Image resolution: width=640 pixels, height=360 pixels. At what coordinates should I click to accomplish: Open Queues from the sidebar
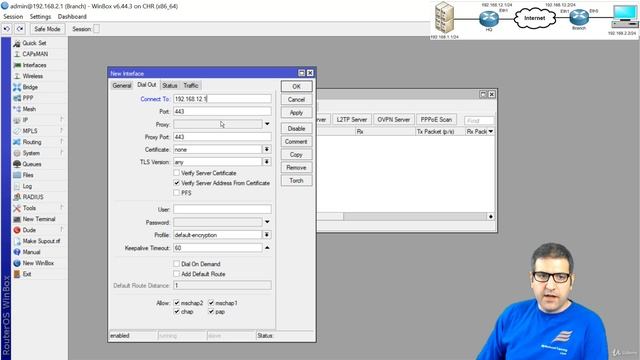click(x=31, y=164)
